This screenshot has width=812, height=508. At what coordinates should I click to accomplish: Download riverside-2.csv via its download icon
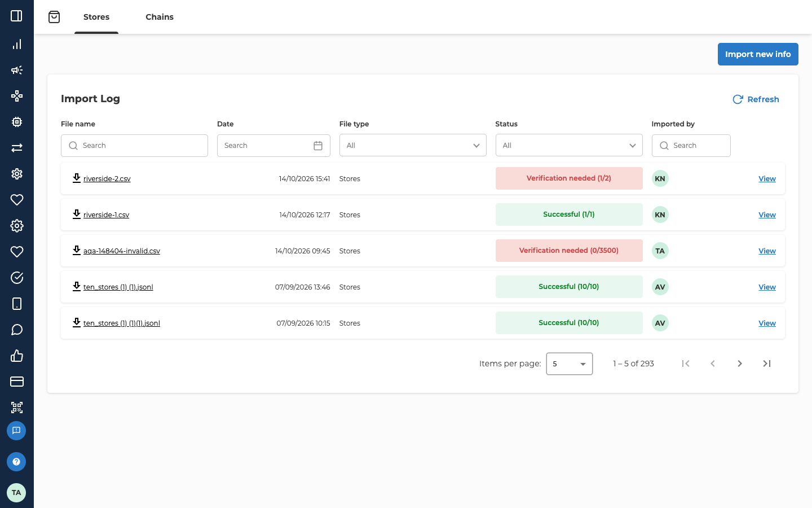point(77,178)
